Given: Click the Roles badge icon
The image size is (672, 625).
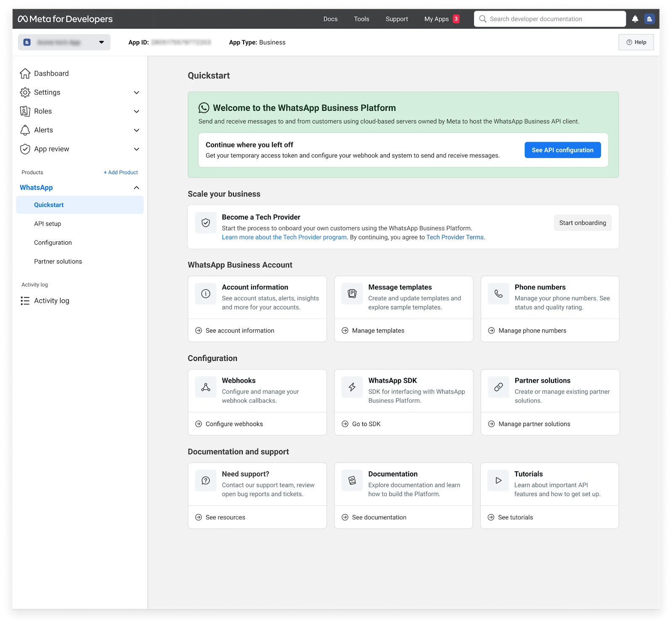Looking at the screenshot, I should click(x=25, y=111).
